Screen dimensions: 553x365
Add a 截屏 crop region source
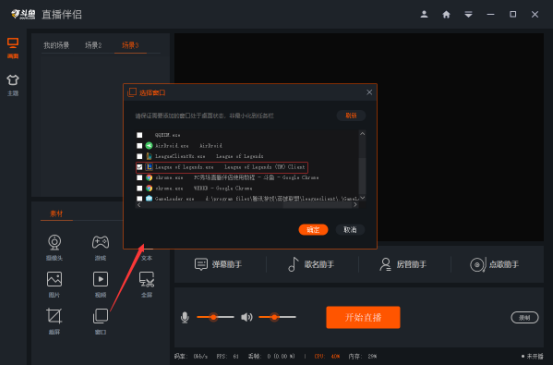coord(54,321)
